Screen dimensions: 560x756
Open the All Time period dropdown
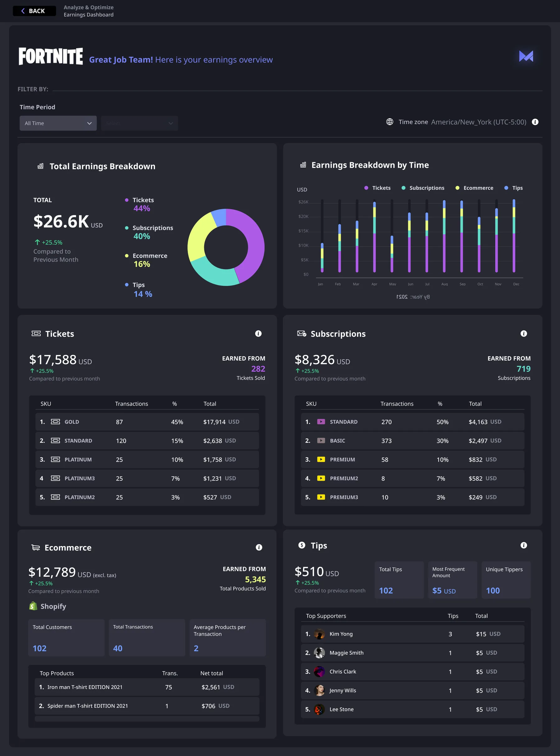tap(58, 123)
